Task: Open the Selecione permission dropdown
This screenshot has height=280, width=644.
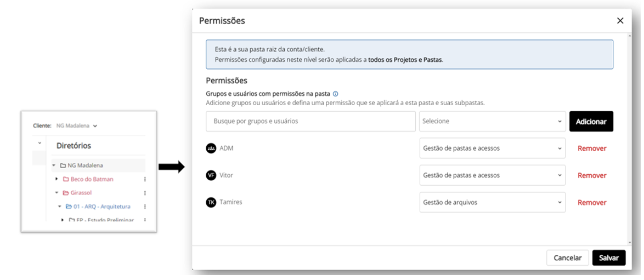Action: pyautogui.click(x=492, y=121)
